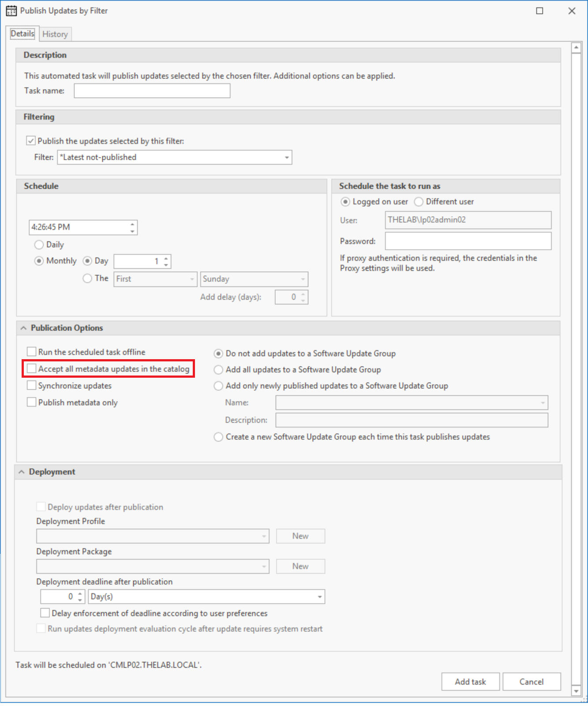
Task: Check Deploy updates after publication
Action: [x=41, y=507]
